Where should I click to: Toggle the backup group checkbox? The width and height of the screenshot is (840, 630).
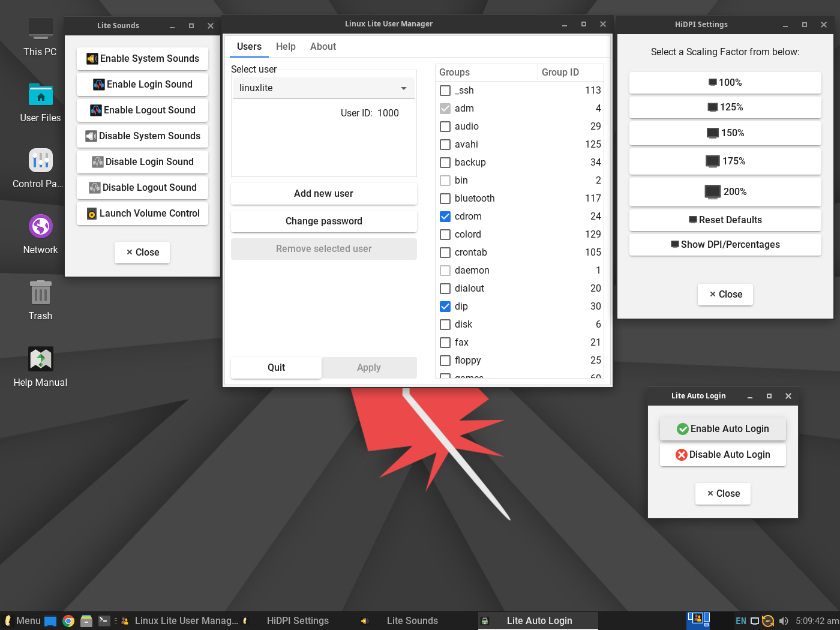coord(445,163)
